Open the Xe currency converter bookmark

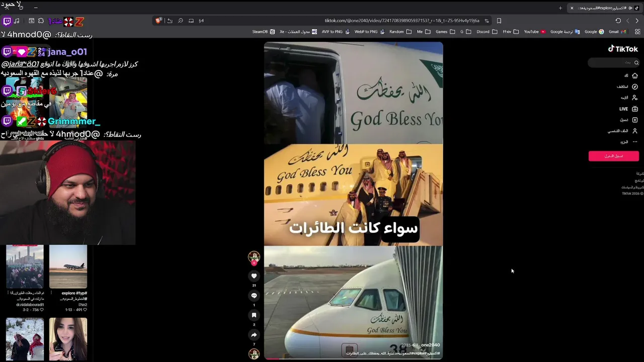(x=298, y=32)
